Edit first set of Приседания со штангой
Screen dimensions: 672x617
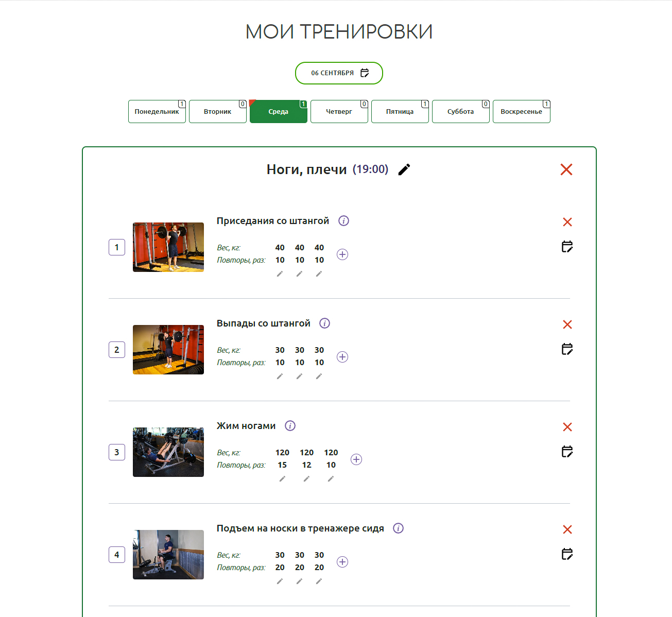pyautogui.click(x=280, y=274)
